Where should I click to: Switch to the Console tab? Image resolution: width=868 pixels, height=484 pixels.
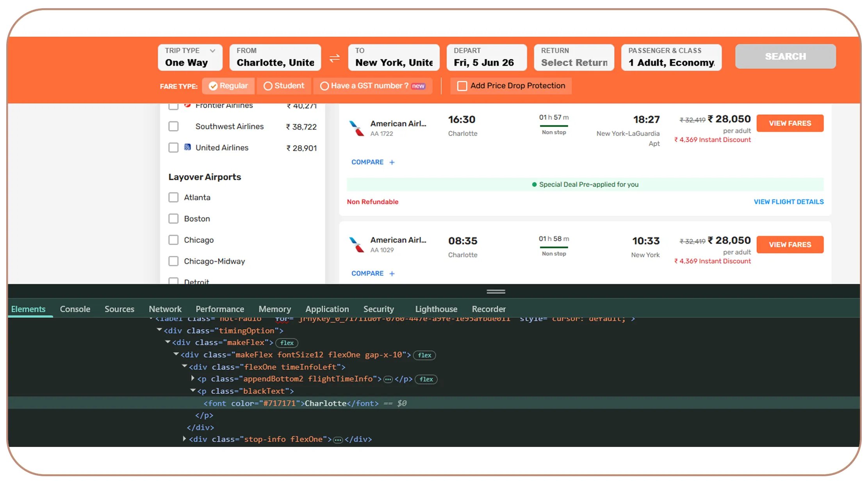pyautogui.click(x=75, y=309)
